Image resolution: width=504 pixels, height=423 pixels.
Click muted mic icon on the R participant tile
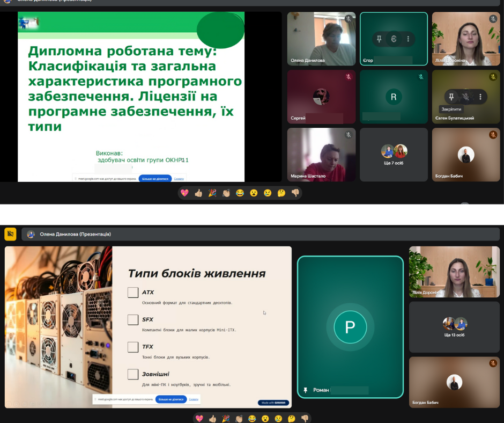point(421,77)
